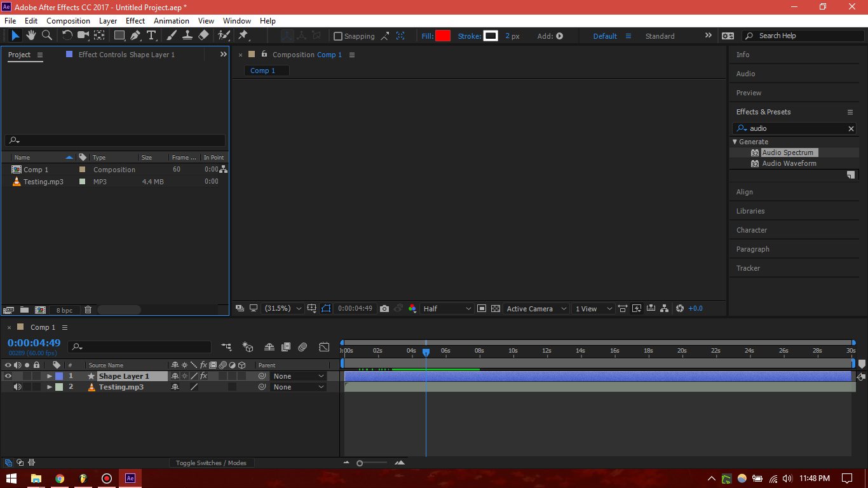The height and width of the screenshot is (488, 868).
Task: Open the Half resolution dropdown
Action: click(x=447, y=309)
